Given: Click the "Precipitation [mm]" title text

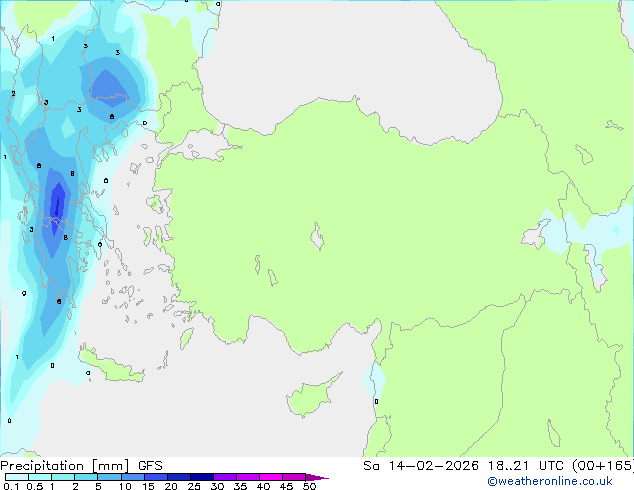Looking at the screenshot, I should (65, 466).
